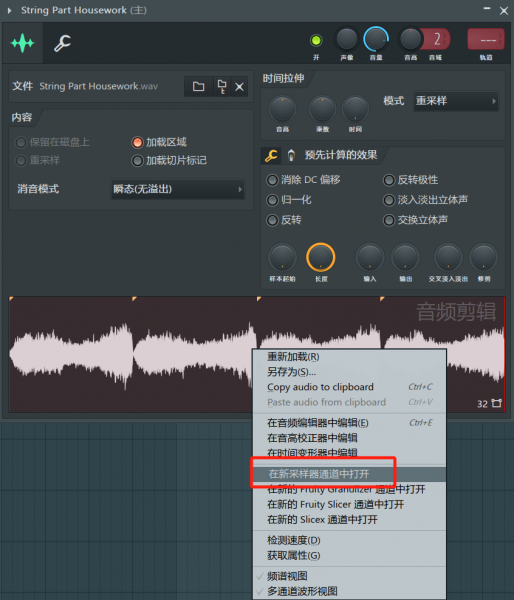Screen dimensions: 514x600
Task: Click the orange wrench precomputed effects icon
Action: click(271, 155)
